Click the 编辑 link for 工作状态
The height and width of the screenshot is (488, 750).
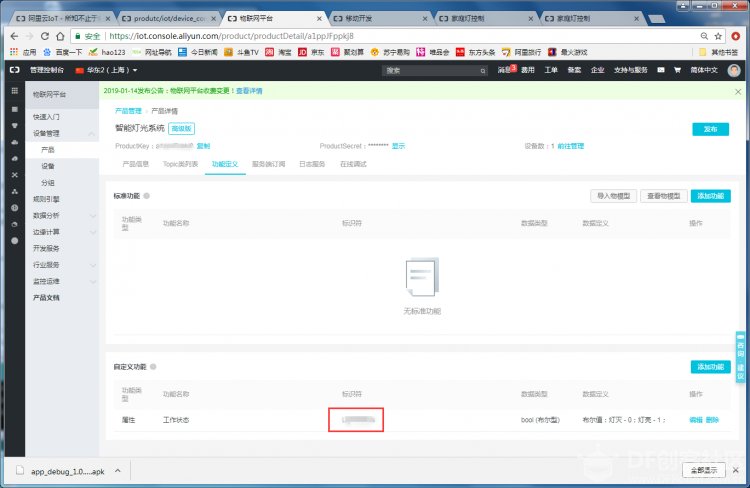(695, 420)
